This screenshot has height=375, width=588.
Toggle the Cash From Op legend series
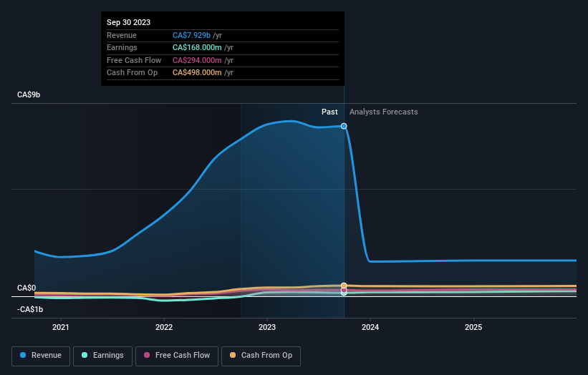[261, 356]
